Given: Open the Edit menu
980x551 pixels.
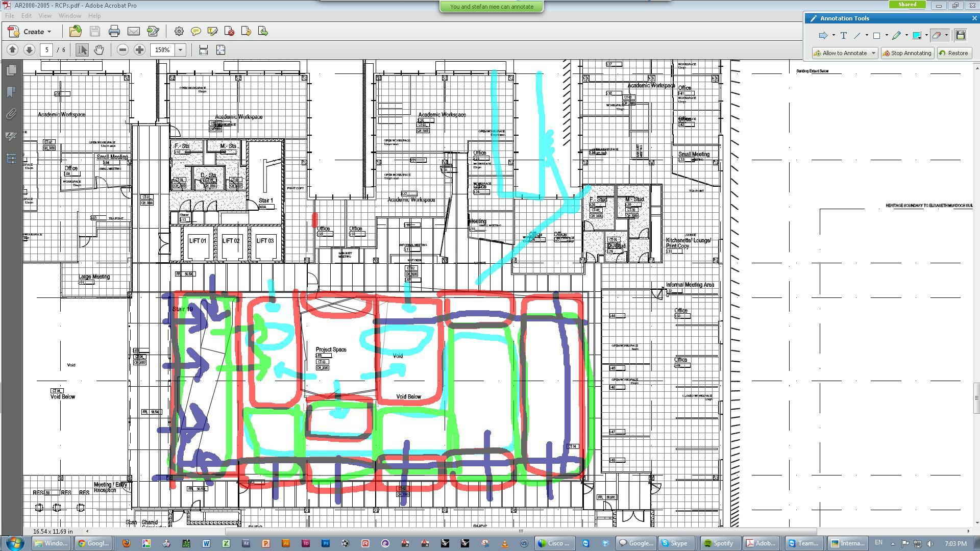Looking at the screenshot, I should (x=27, y=16).
